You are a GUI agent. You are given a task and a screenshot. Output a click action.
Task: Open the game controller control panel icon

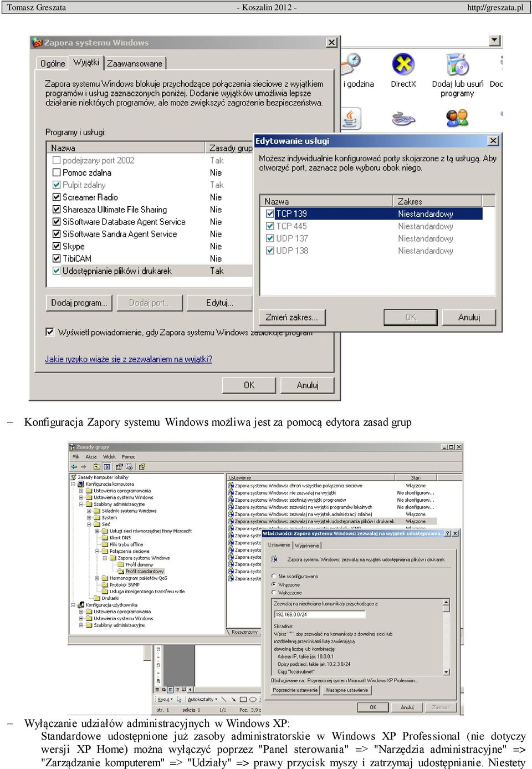(403, 118)
